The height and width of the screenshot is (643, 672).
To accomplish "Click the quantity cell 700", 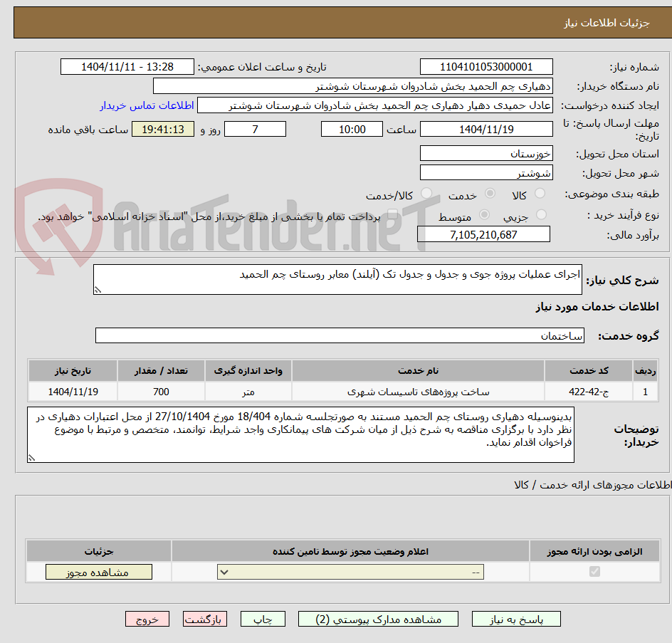I will pos(161,392).
